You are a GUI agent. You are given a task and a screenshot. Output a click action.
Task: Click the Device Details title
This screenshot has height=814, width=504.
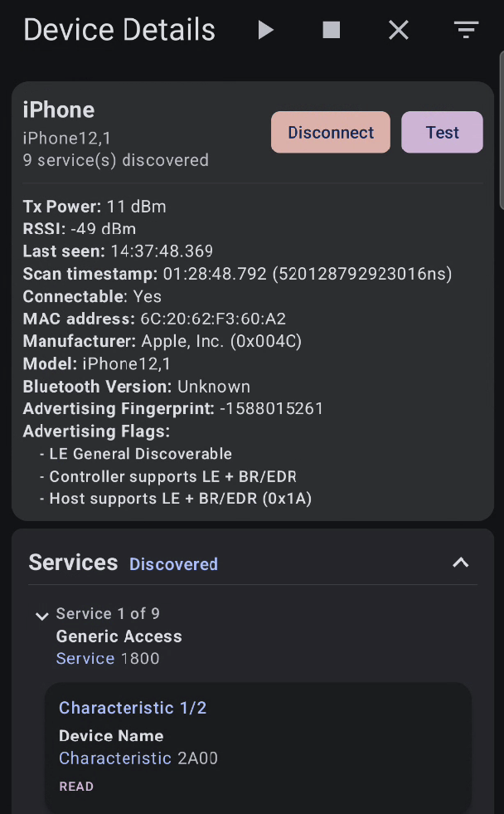tap(119, 29)
